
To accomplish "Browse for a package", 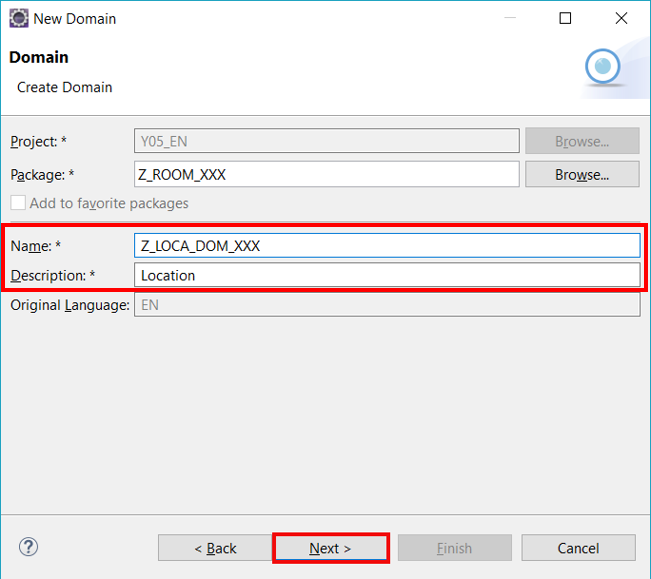I will [x=582, y=174].
